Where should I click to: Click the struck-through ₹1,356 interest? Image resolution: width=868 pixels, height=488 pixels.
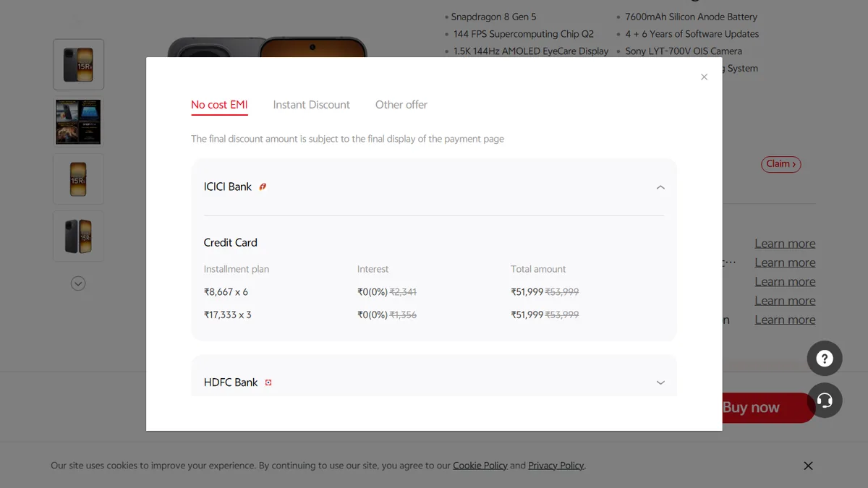pos(403,314)
